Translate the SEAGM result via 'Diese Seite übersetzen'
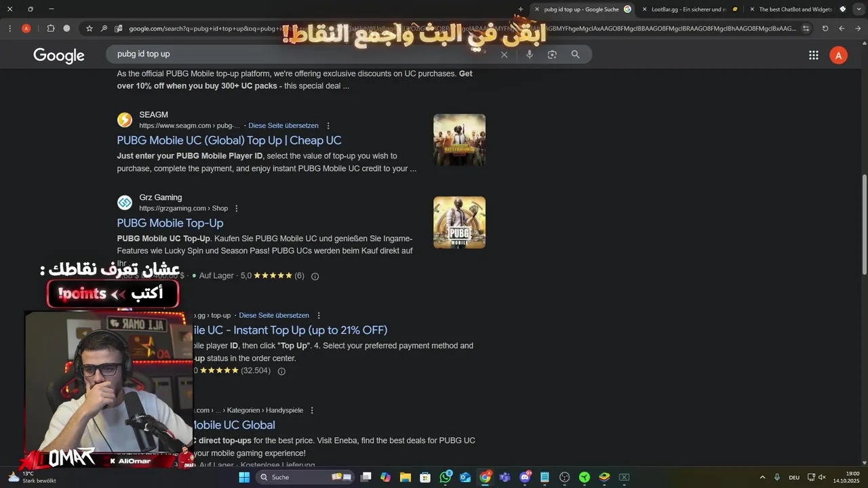Screen dimensions: 868x488 [283, 125]
